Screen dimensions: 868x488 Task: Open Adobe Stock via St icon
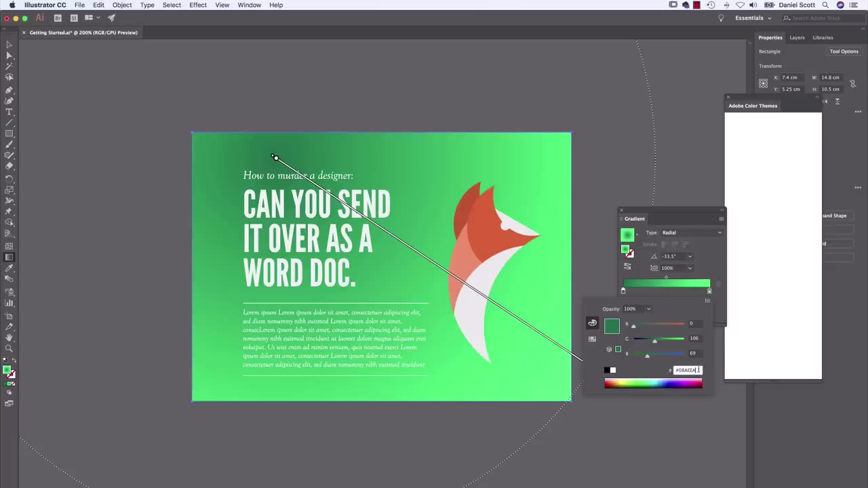tap(74, 18)
